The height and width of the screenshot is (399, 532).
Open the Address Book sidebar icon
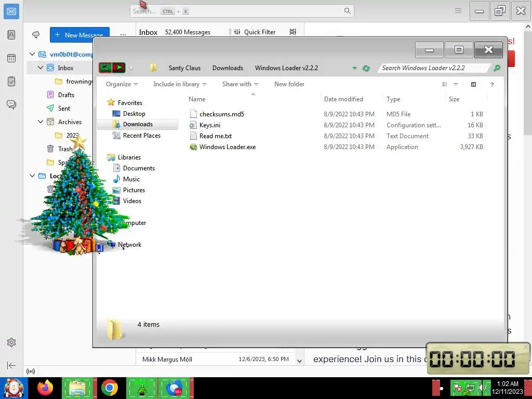11,35
